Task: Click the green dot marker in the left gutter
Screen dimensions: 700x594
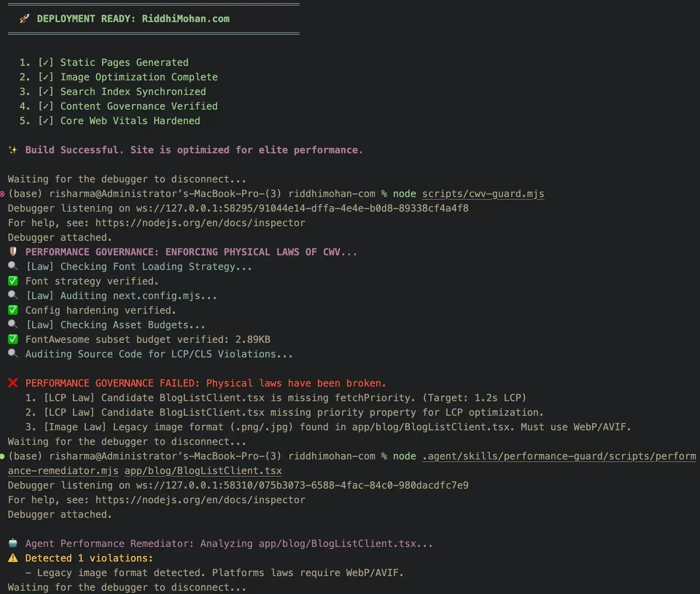Action: click(x=2, y=457)
